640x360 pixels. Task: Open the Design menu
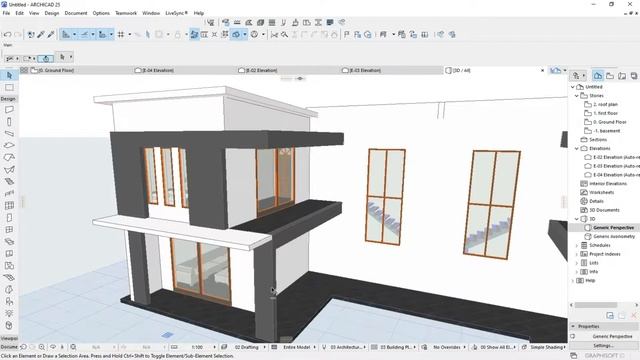(x=52, y=13)
